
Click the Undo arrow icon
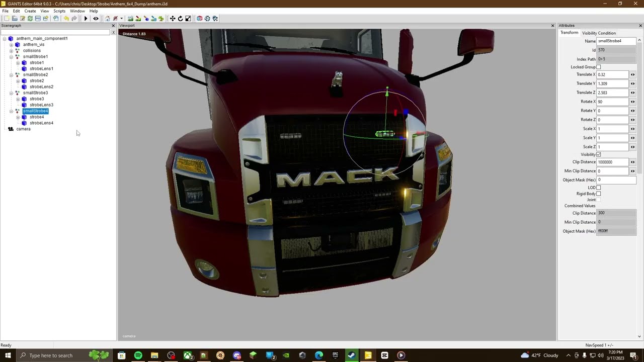tap(66, 19)
